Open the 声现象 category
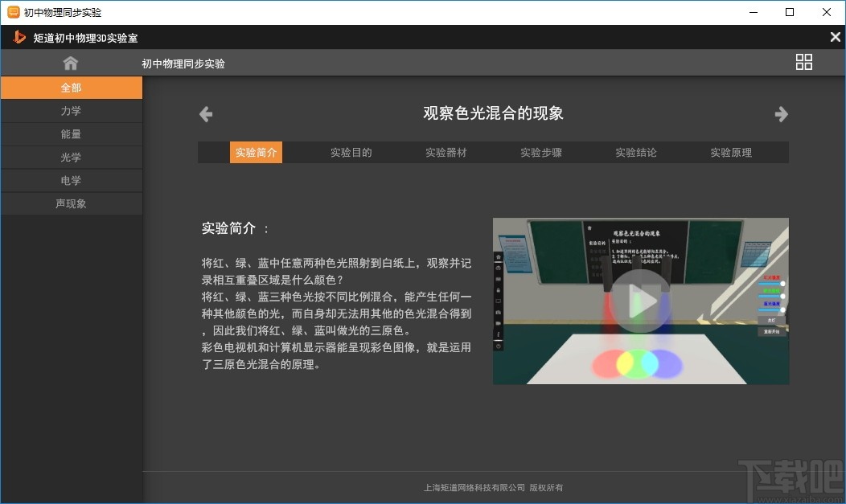The width and height of the screenshot is (846, 504). (x=71, y=203)
